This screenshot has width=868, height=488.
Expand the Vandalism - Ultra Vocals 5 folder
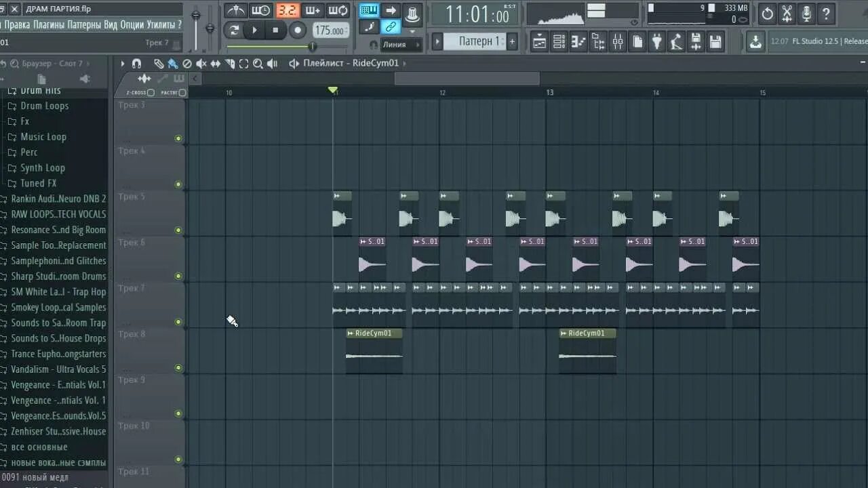pos(58,370)
